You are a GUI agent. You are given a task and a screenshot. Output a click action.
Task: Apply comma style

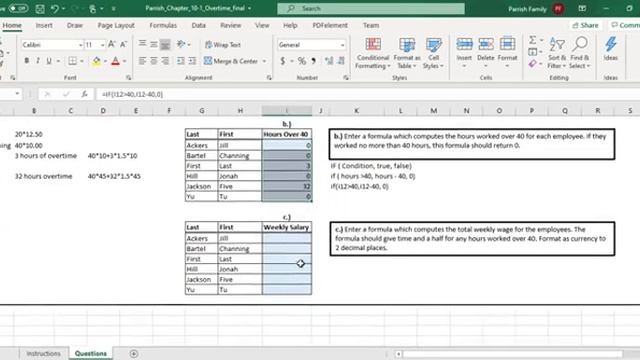[x=313, y=61]
